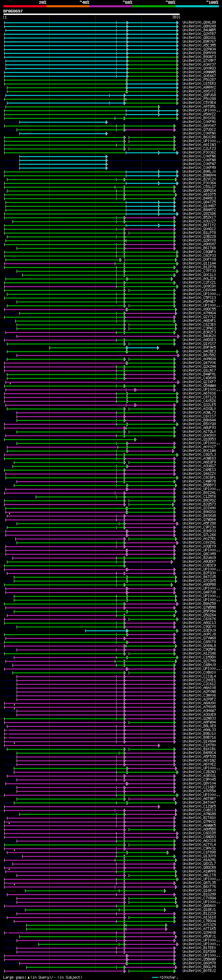
Task: Click the cyan ~100% identity legend segment
Action: [197, 6]
